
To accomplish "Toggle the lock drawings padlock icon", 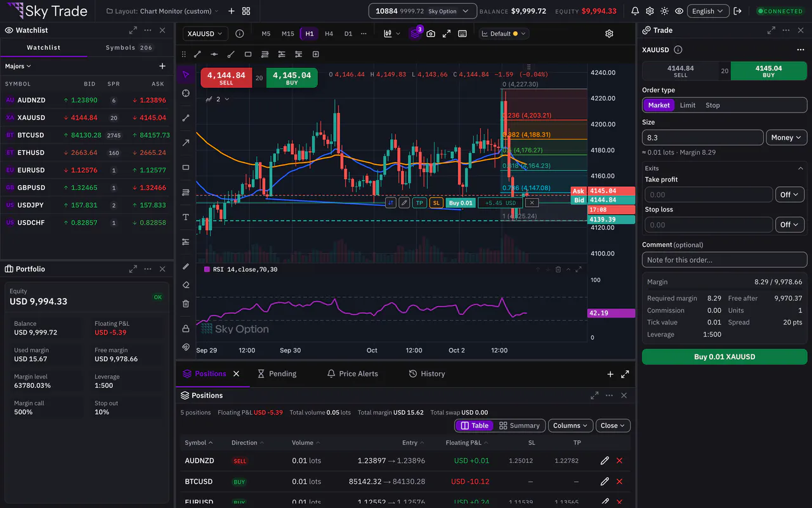I will (x=186, y=328).
